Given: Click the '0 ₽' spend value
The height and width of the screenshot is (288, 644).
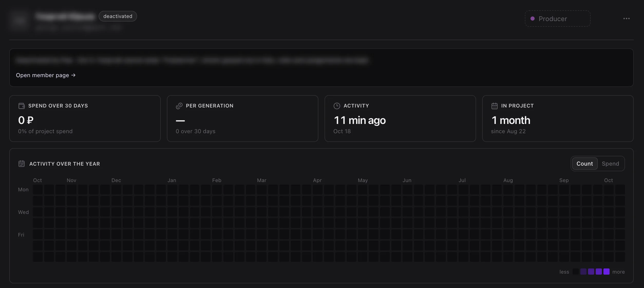Looking at the screenshot, I should 26,120.
